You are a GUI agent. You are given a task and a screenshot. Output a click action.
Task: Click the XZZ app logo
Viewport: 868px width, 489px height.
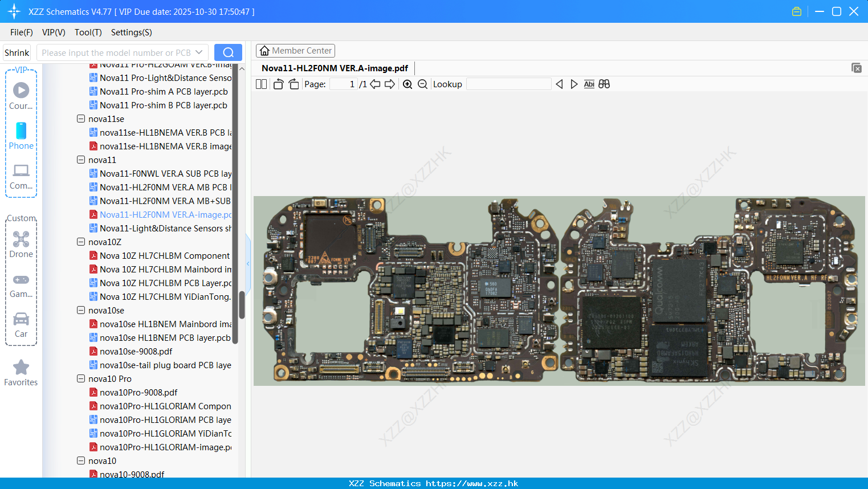14,11
